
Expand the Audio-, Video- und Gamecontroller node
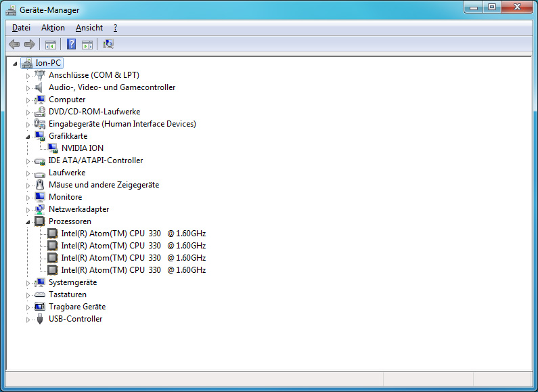point(28,88)
